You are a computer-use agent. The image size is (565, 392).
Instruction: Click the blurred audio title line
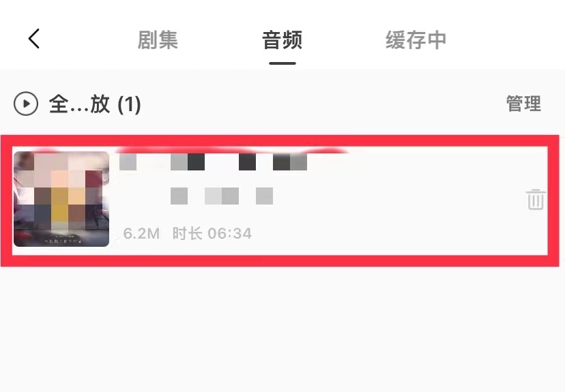pos(213,162)
